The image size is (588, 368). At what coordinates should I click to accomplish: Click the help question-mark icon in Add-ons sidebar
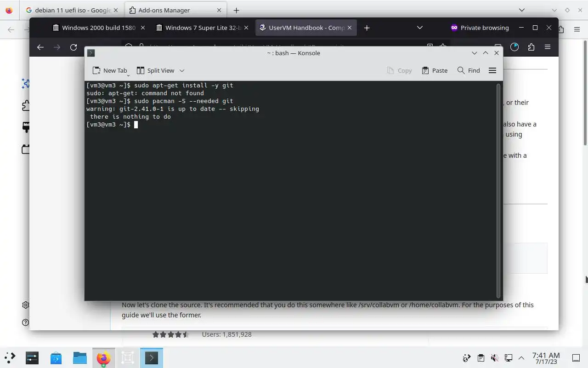(x=26, y=322)
